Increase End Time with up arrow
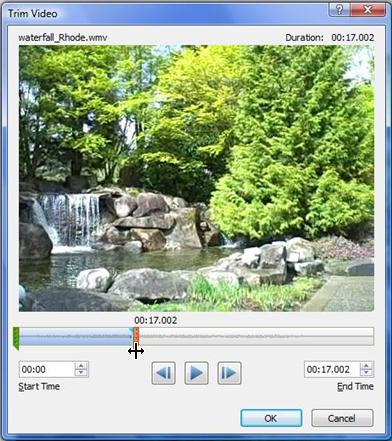Image resolution: width=392 pixels, height=441 pixels. tap(366, 366)
